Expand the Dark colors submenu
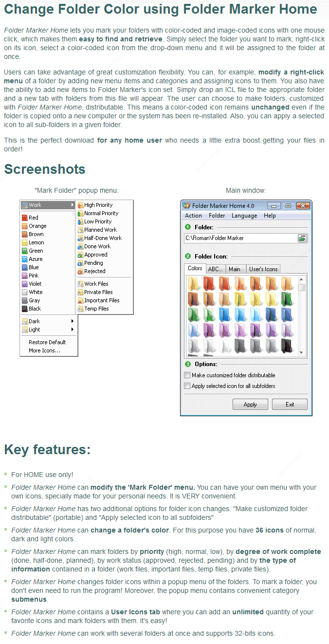This screenshot has width=329, height=644. pyautogui.click(x=48, y=321)
